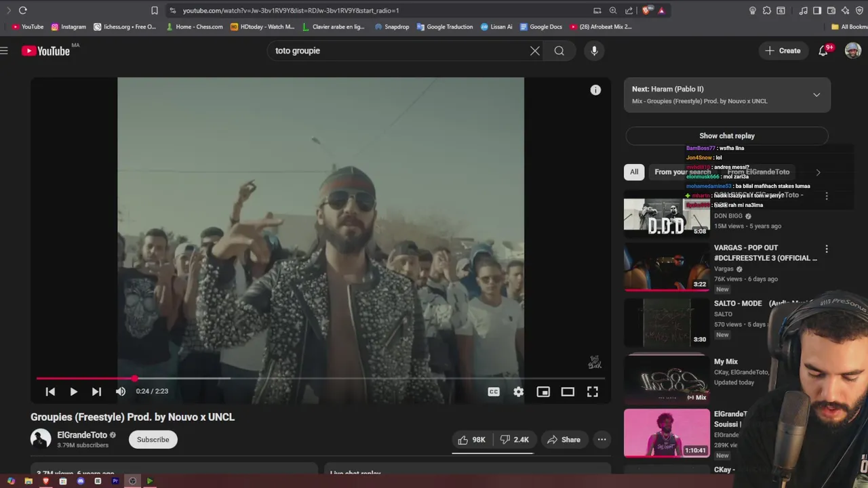This screenshot has height=488, width=868.
Task: Open ElGrandeToto channel name link
Action: (x=82, y=435)
